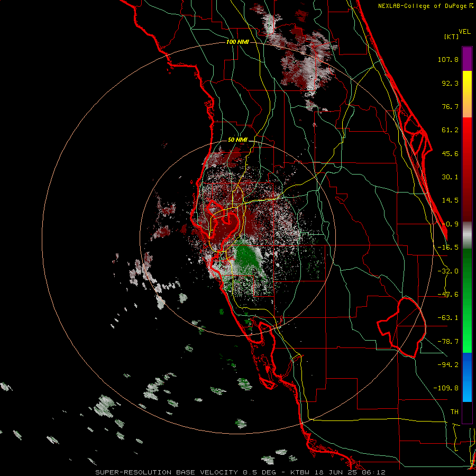Click the VEL legend title

[464, 32]
